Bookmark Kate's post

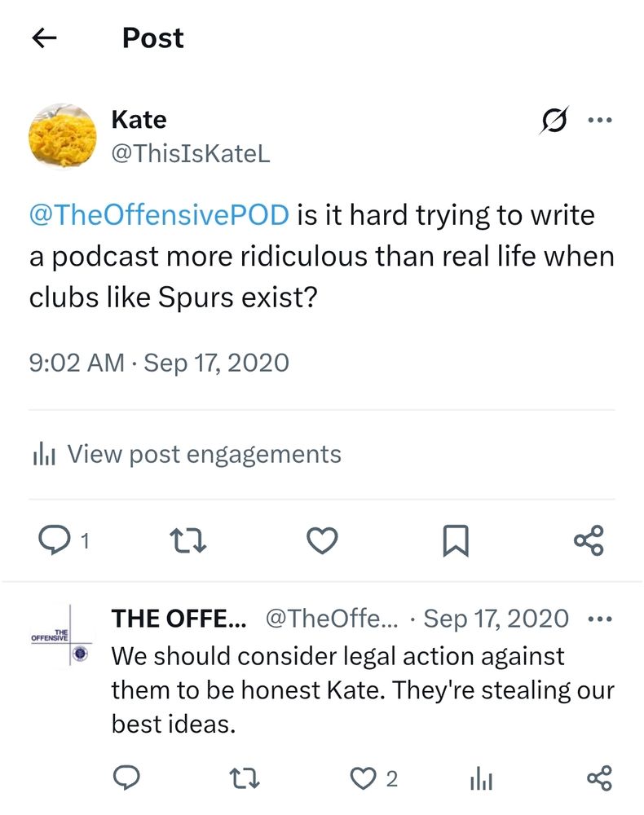(x=456, y=540)
